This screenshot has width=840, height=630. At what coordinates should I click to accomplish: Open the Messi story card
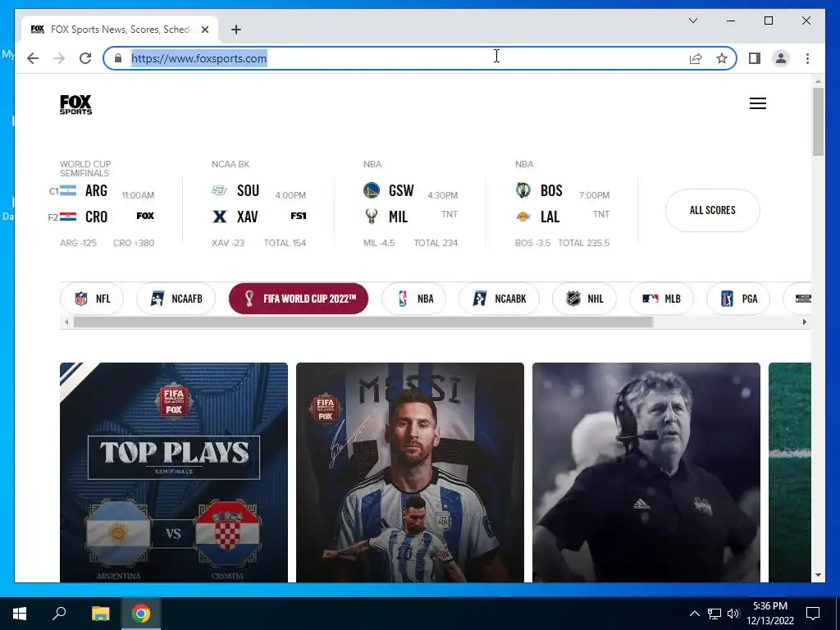click(410, 472)
